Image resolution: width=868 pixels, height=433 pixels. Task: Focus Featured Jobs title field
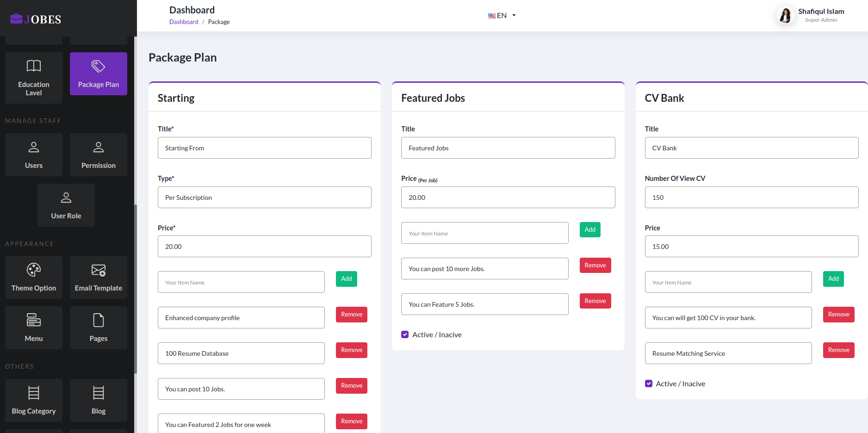(508, 148)
